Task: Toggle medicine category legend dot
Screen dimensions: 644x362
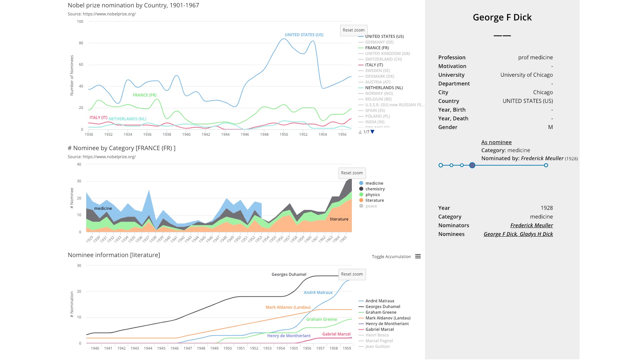Action: [361, 183]
